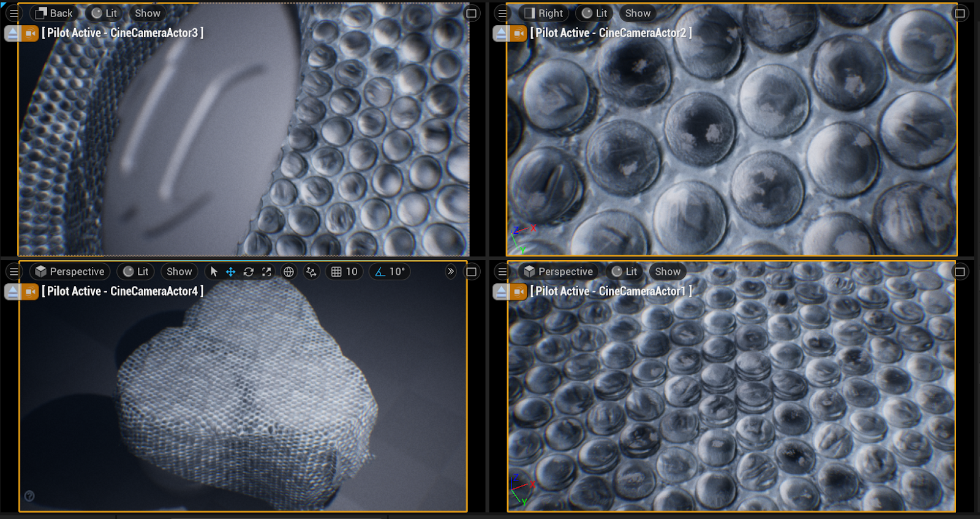Activate the Scale tool
Image resolution: width=980 pixels, height=519 pixels.
[x=266, y=271]
